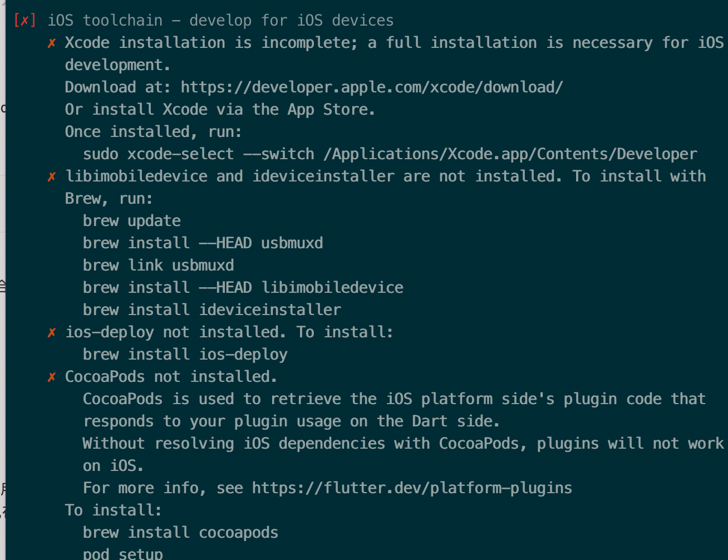Click the red [✗] iOS toolchain status marker
728x560 pixels.
(x=24, y=21)
